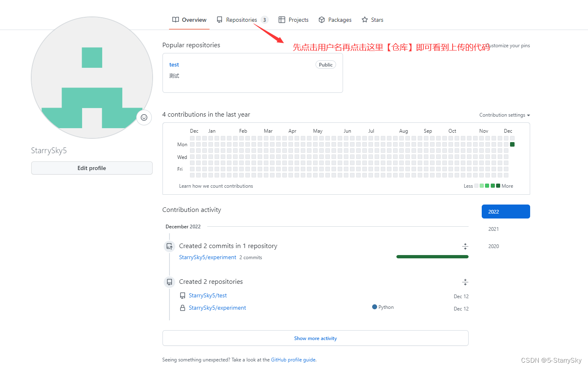Open the GitHub profile guide link
The width and height of the screenshot is (588, 368).
pyautogui.click(x=293, y=360)
